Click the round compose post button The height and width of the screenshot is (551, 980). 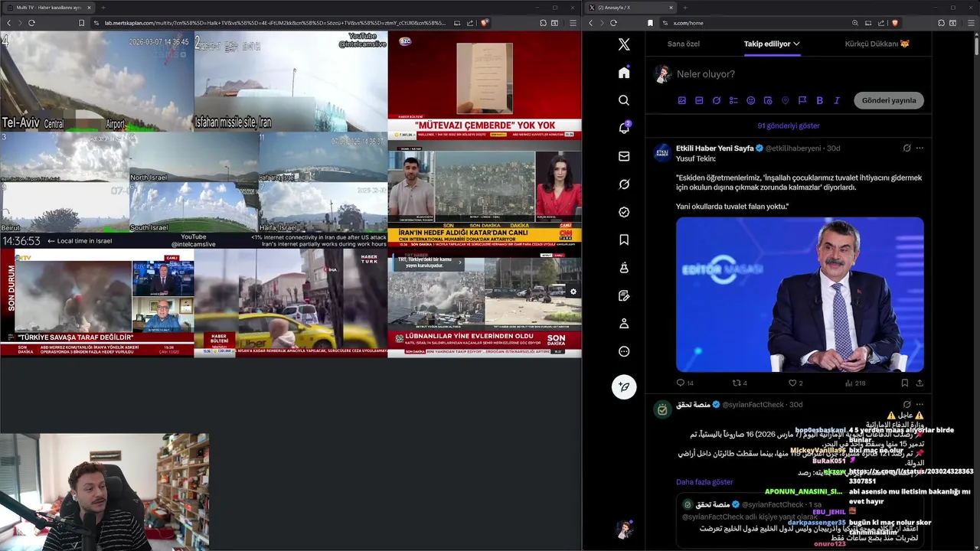624,386
